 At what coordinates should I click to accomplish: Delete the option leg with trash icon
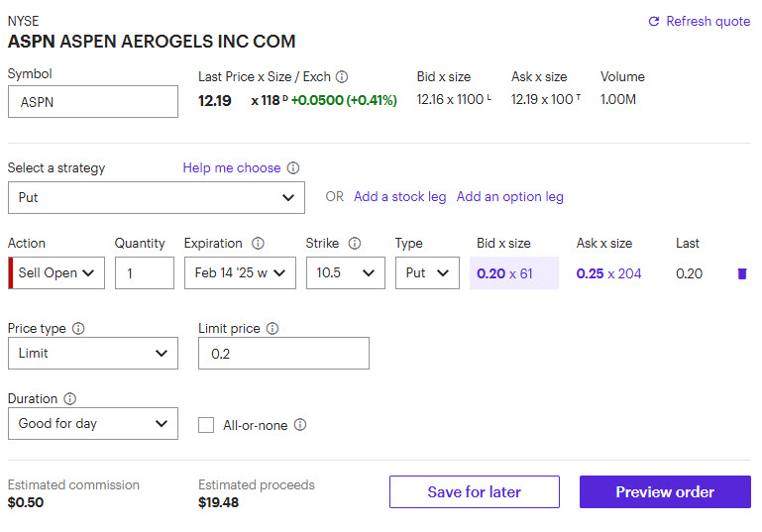click(742, 273)
